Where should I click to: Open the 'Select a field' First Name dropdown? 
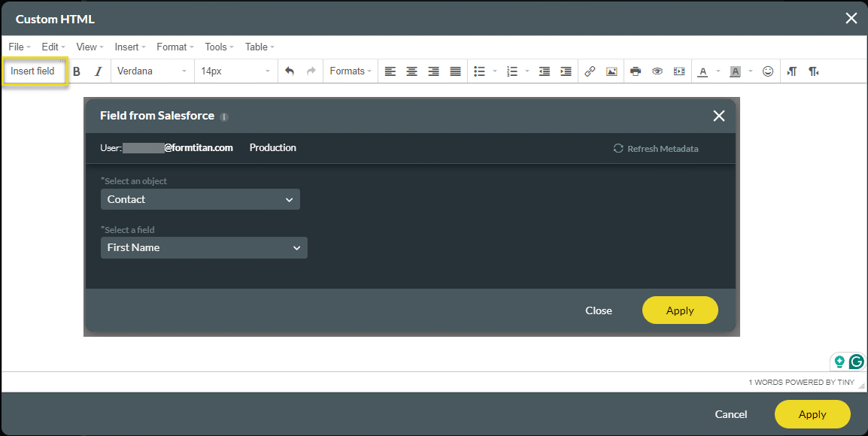click(204, 247)
